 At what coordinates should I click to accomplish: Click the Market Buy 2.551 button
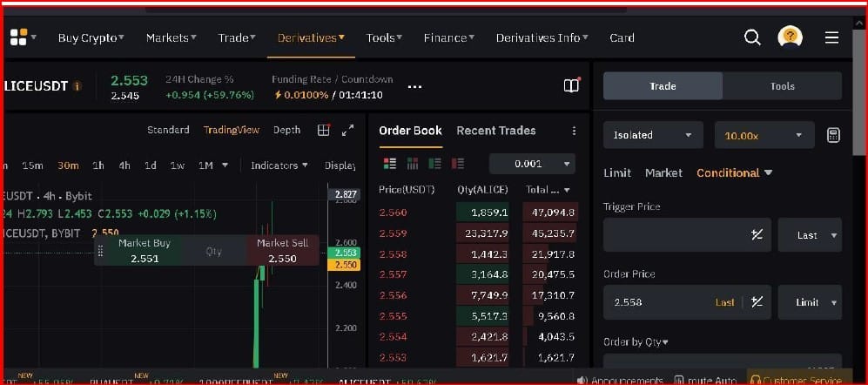[x=145, y=251]
